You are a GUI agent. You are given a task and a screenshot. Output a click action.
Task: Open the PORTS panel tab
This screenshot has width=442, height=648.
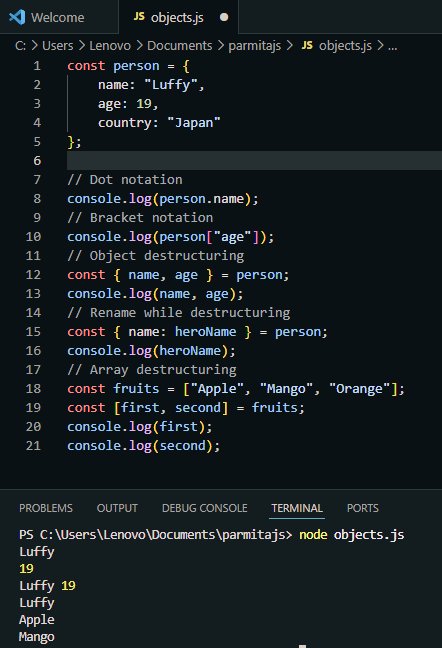pos(363,508)
